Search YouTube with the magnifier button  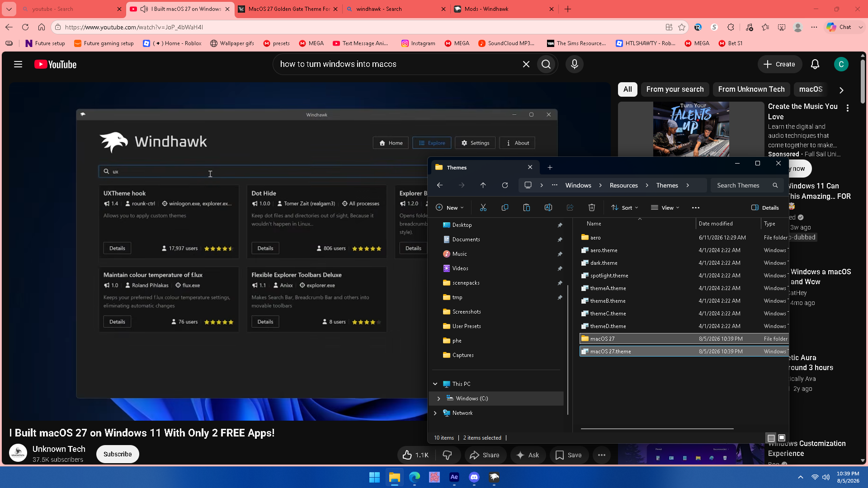pos(546,64)
